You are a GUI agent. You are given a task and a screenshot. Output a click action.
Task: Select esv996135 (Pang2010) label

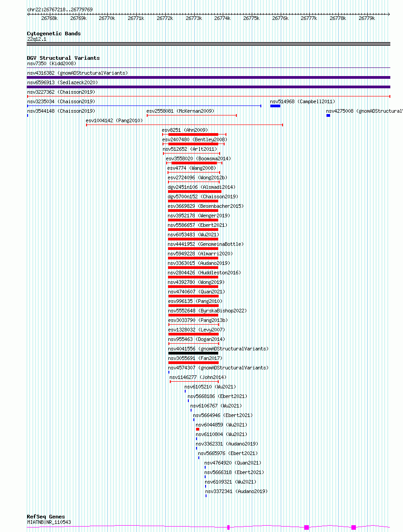point(196,301)
